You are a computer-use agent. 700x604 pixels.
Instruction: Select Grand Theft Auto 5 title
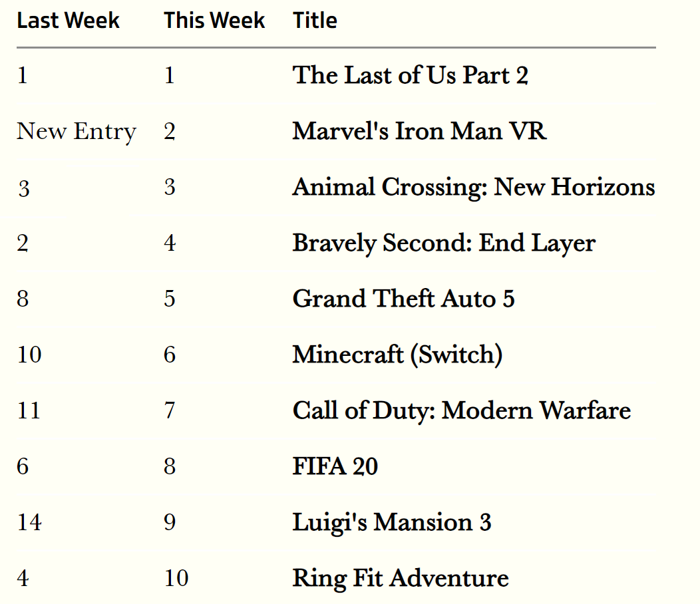click(404, 299)
